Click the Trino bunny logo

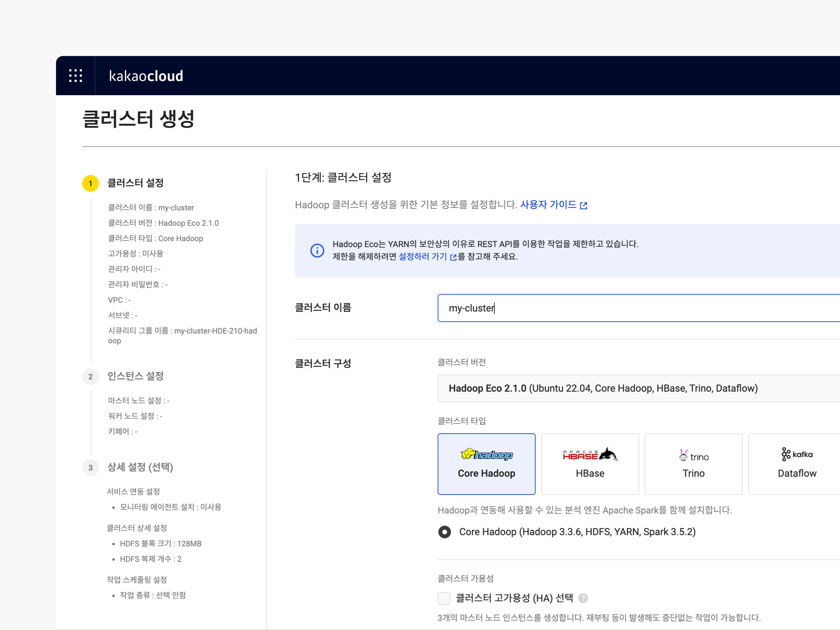[693, 455]
